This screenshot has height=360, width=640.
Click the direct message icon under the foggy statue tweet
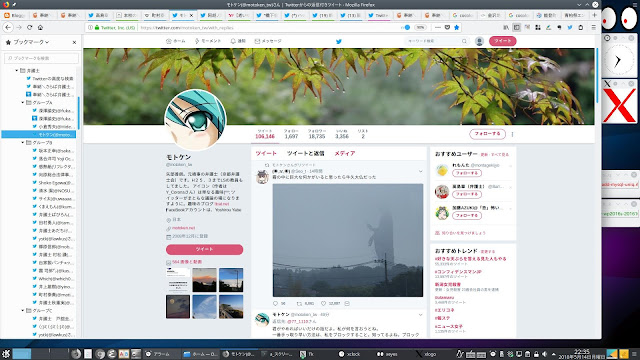click(347, 304)
